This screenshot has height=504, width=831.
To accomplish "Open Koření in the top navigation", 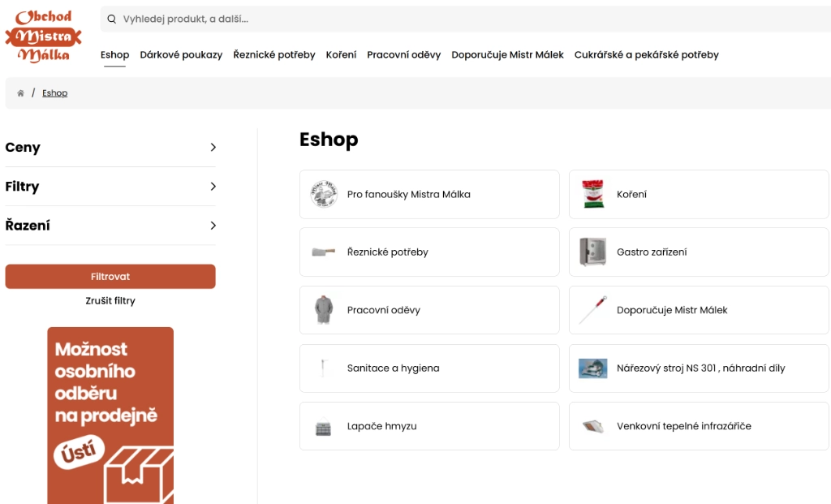I will (x=341, y=54).
